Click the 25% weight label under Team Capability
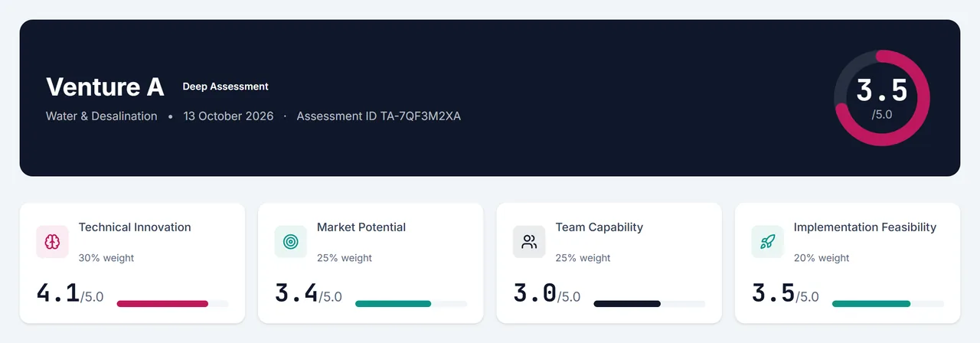Image resolution: width=980 pixels, height=343 pixels. click(583, 258)
